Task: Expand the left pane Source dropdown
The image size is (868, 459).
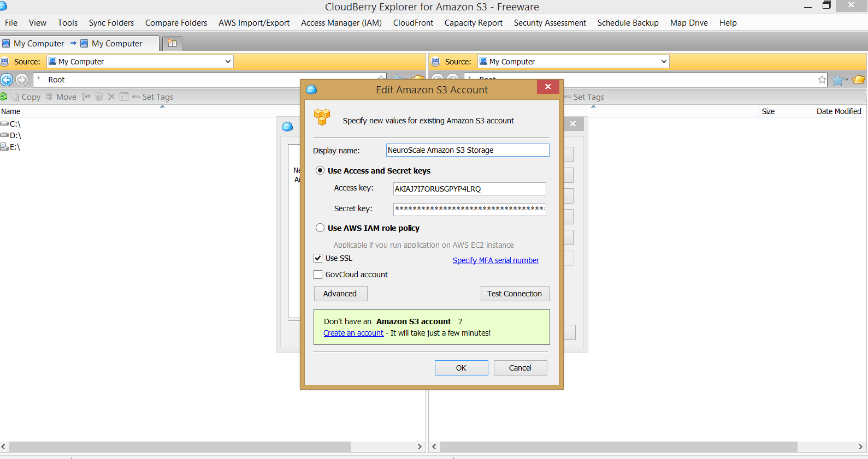Action: click(x=228, y=61)
